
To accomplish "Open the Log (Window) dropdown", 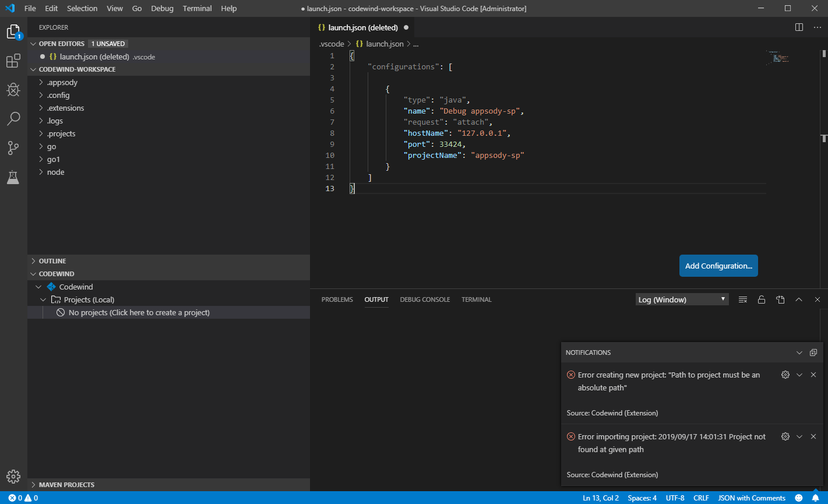I will point(681,299).
